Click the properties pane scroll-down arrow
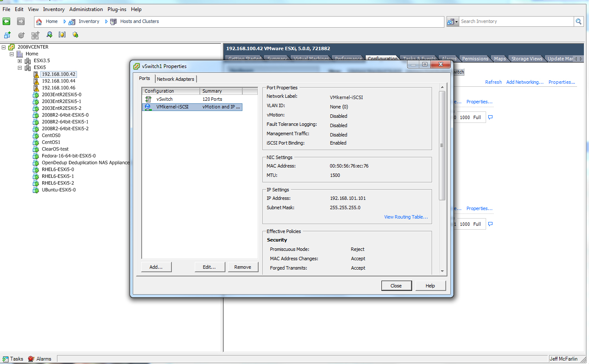Image resolution: width=589 pixels, height=364 pixels. coord(442,271)
